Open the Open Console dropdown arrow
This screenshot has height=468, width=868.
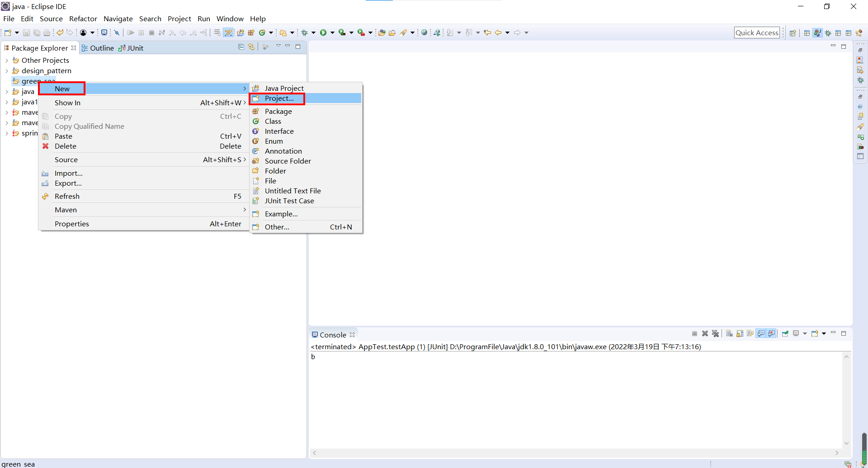pos(824,334)
